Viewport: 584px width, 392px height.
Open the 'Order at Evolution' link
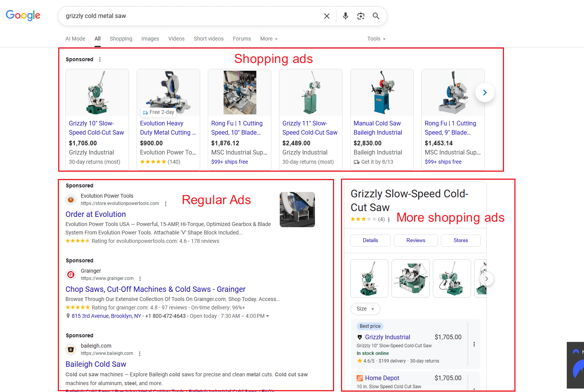click(x=96, y=214)
